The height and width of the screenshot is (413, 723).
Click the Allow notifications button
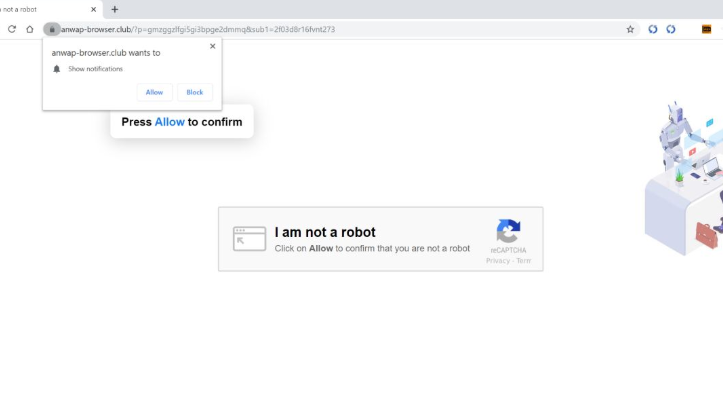(154, 92)
